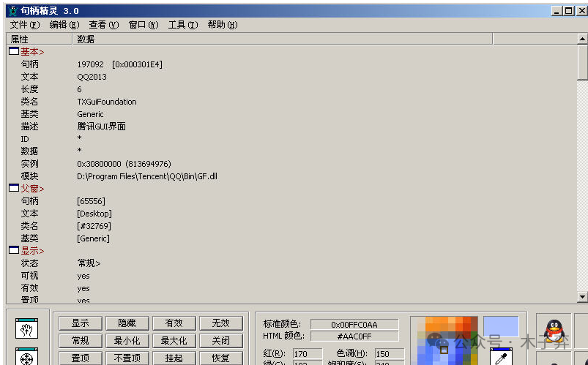Collapse the 基本> section

(14, 51)
